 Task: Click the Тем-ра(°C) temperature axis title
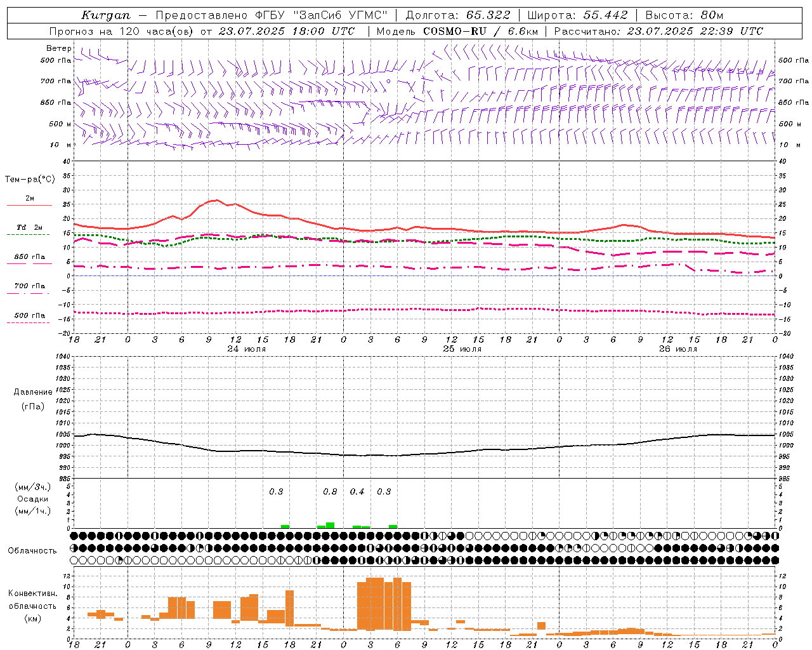(x=30, y=180)
